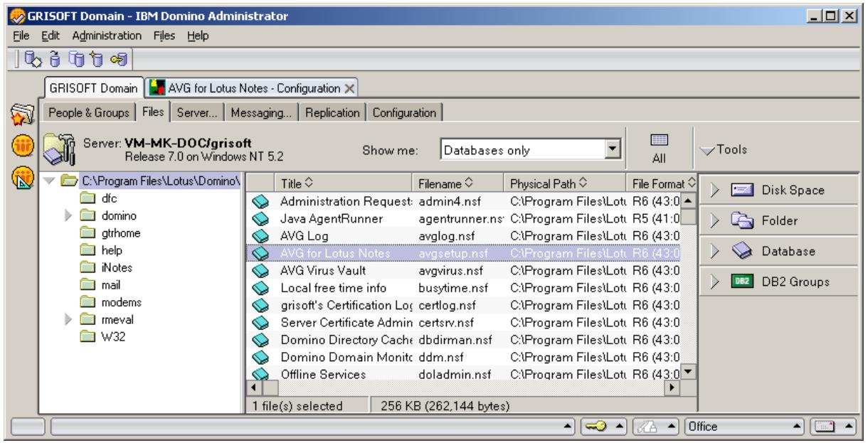Collapse the Tools panel triangle
The width and height of the screenshot is (868, 443).
[x=706, y=149]
